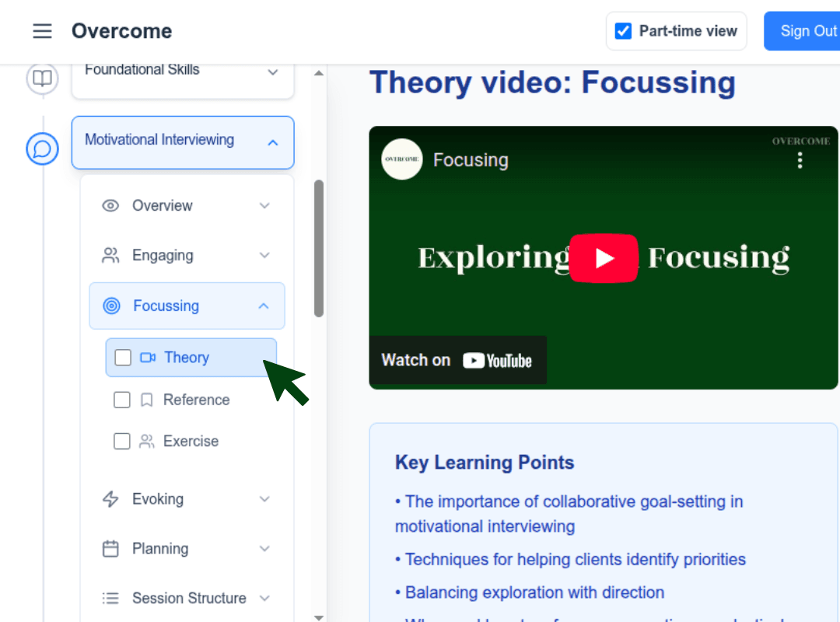Click the Theory video: Focussing heading
840x622 pixels.
pyautogui.click(x=552, y=82)
